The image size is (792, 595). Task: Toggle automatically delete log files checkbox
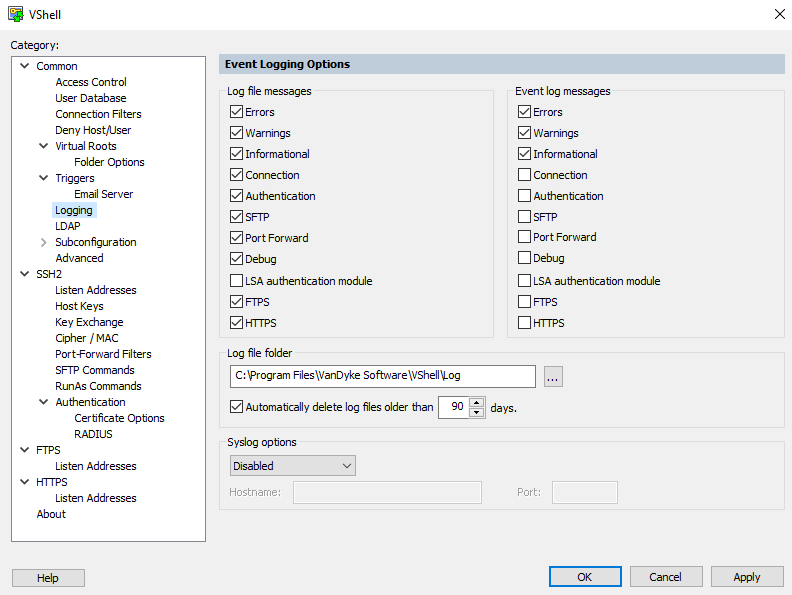237,408
